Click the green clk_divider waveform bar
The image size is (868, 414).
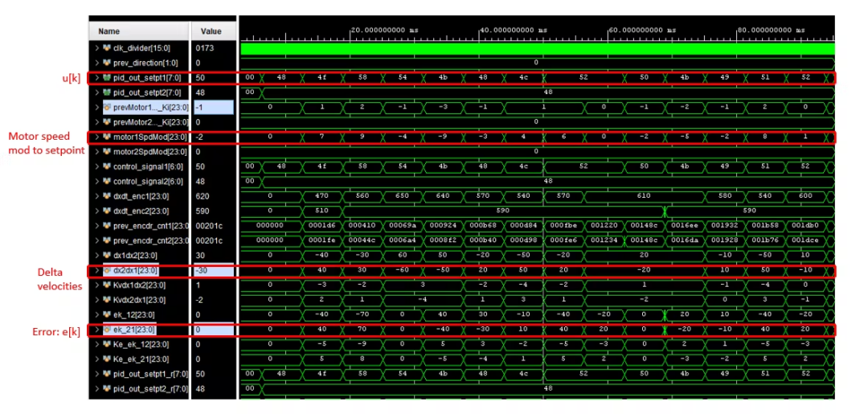point(537,49)
